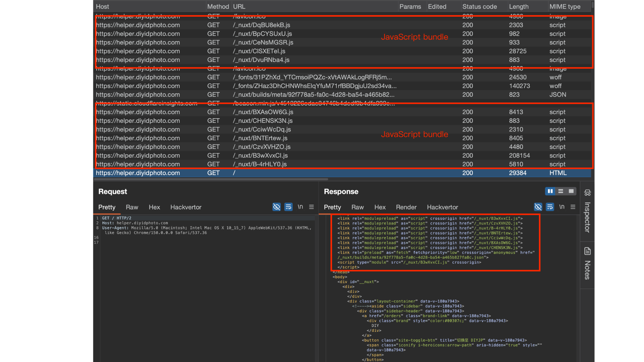Viewport: 644px width, 362px height.
Task: Switch Response view to Hex tab
Action: pyautogui.click(x=380, y=207)
